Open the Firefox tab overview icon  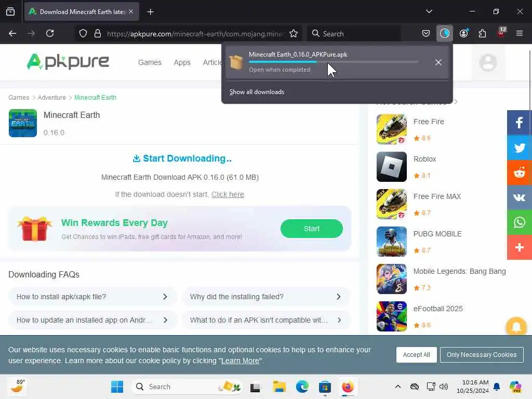(10, 11)
